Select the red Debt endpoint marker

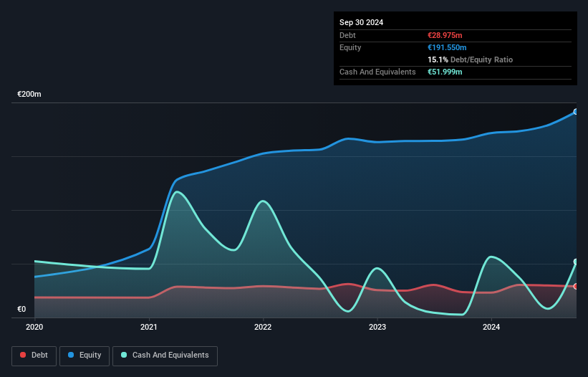point(576,287)
